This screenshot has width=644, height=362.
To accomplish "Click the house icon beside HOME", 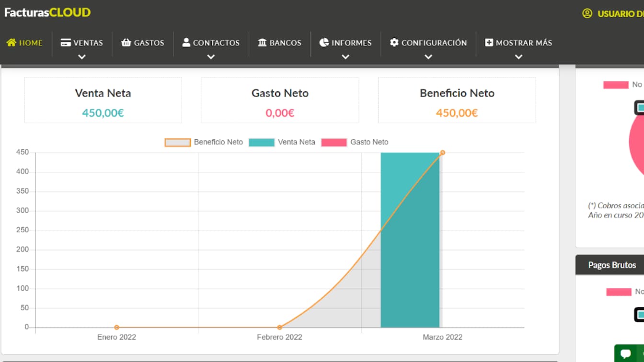I will [x=11, y=43].
